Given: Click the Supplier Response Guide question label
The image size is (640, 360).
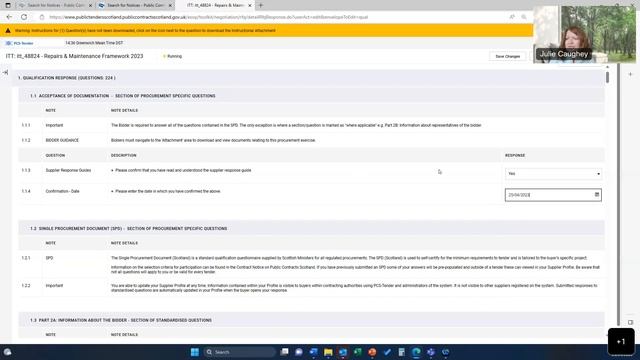Looking at the screenshot, I should [x=68, y=170].
